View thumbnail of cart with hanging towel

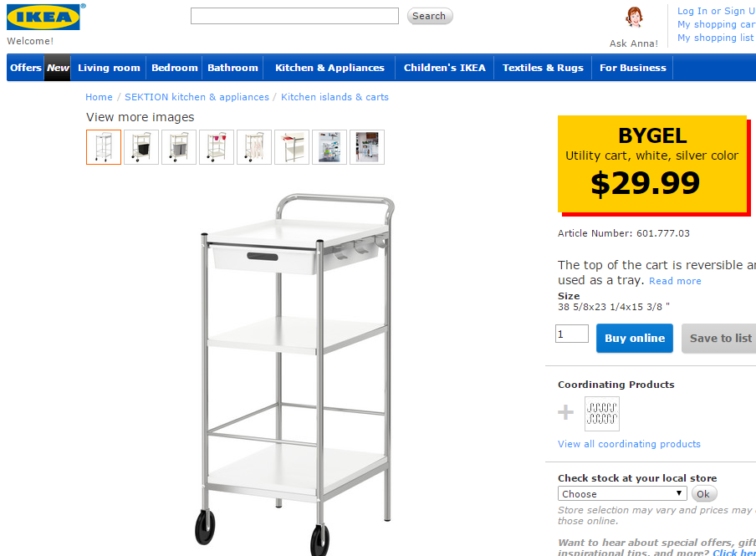pos(254,147)
